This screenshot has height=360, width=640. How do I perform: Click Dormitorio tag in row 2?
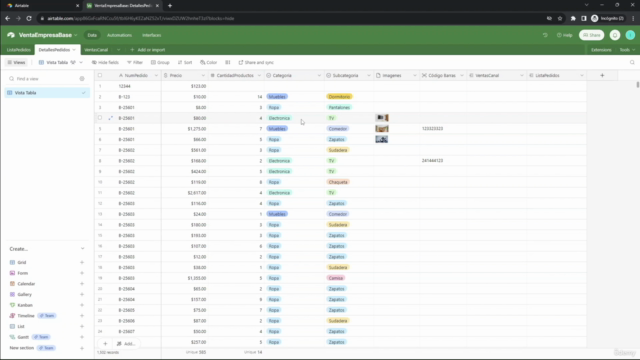click(339, 97)
